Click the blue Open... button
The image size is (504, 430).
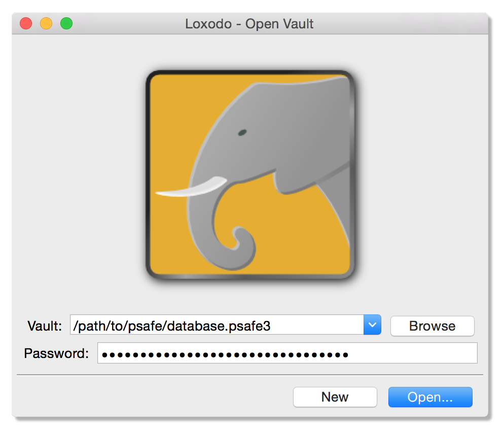pos(430,397)
